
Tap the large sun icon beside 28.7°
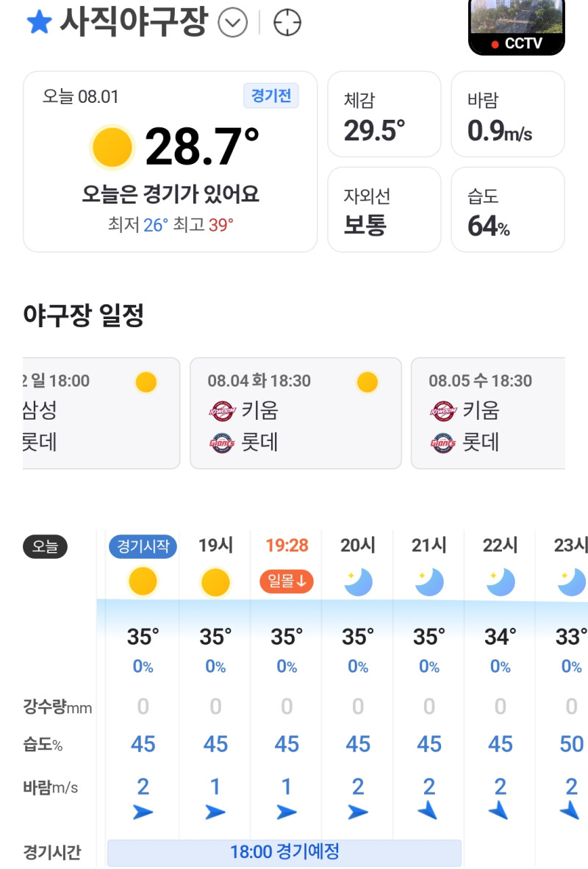(x=112, y=147)
